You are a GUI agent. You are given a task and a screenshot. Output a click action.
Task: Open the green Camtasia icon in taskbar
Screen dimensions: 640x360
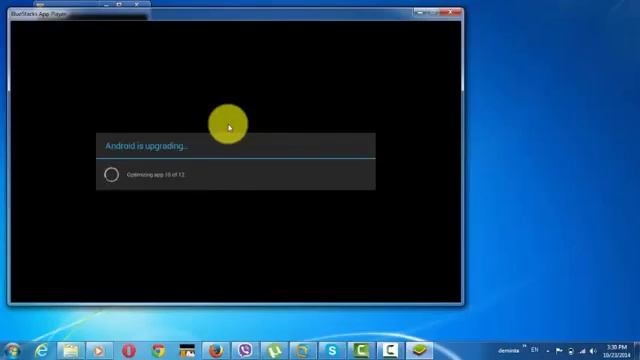[x=361, y=351]
